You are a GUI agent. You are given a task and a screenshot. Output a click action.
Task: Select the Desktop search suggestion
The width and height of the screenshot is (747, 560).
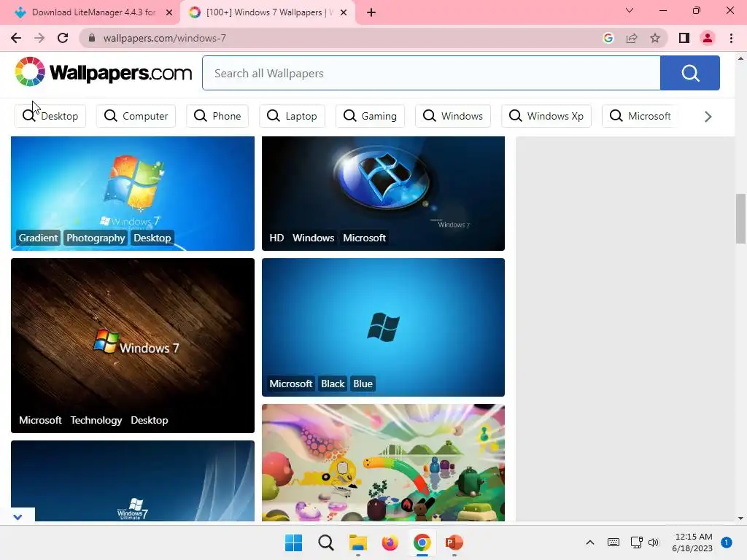point(50,116)
